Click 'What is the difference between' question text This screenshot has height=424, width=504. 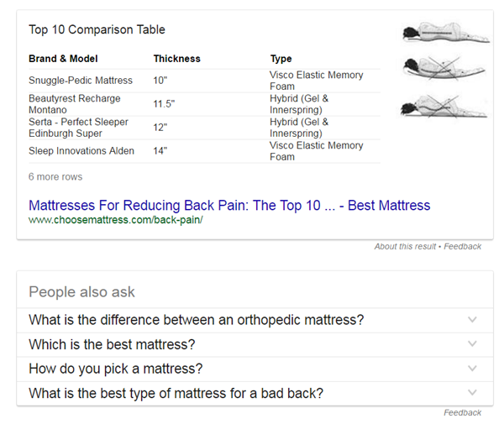pos(196,320)
